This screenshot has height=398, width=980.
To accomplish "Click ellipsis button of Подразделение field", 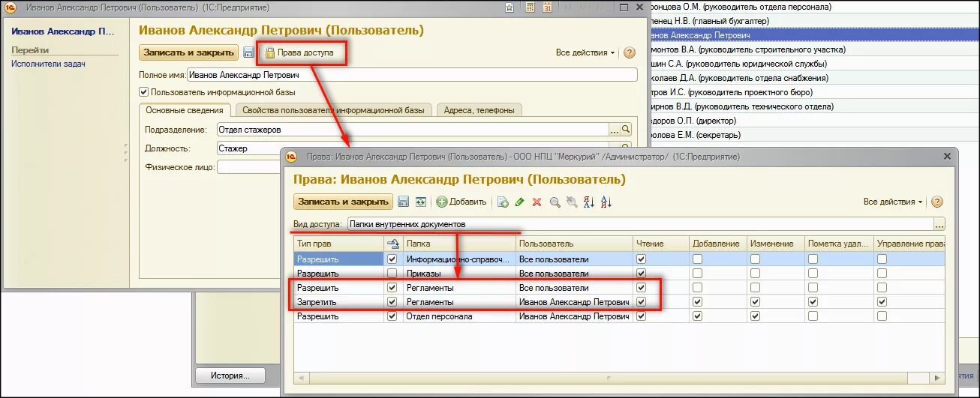I will click(615, 130).
